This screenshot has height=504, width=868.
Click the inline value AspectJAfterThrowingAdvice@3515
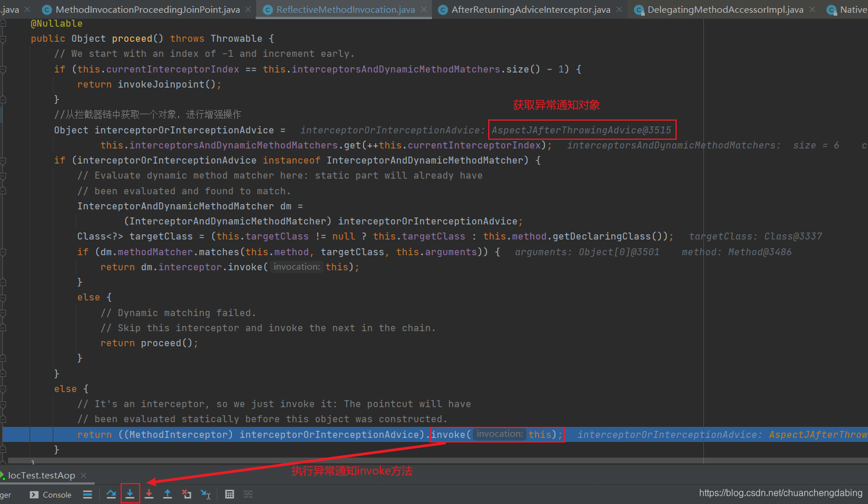582,130
